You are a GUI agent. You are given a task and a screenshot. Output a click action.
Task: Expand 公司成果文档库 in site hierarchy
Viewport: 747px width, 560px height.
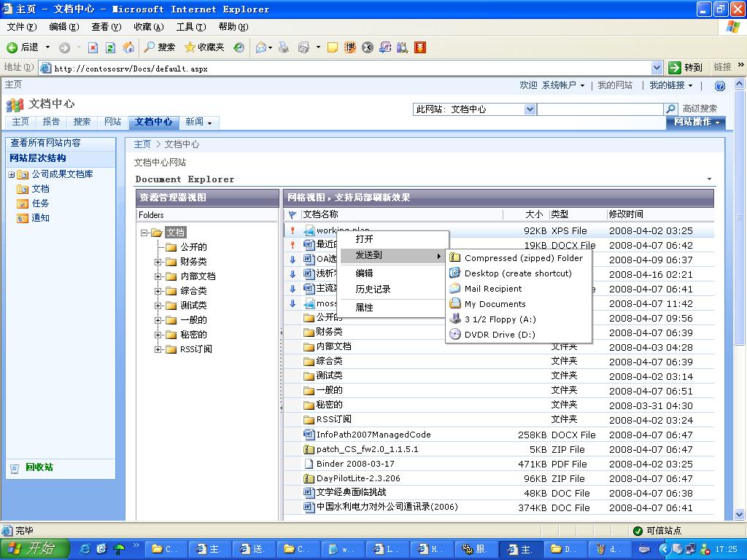pyautogui.click(x=12, y=174)
